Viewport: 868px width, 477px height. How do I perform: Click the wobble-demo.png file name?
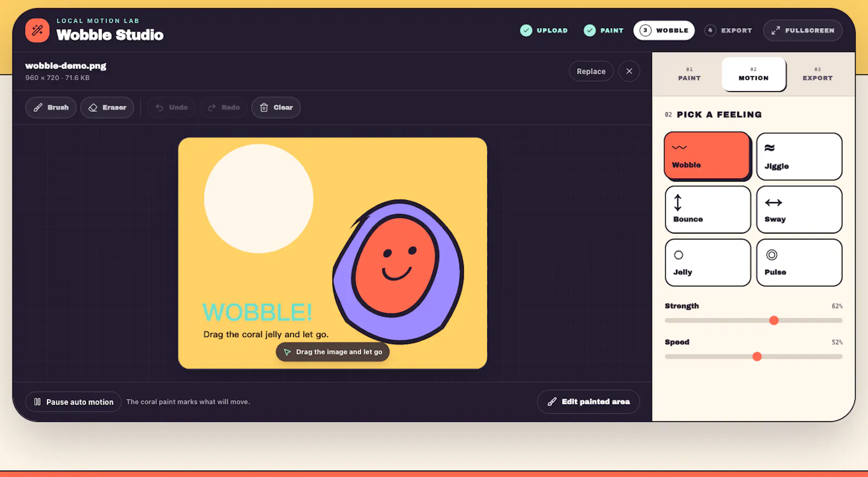(x=66, y=66)
